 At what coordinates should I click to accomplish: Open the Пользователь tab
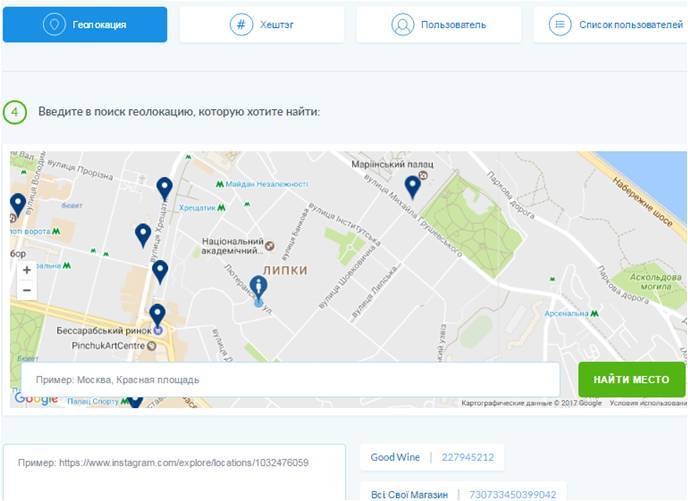coord(438,24)
